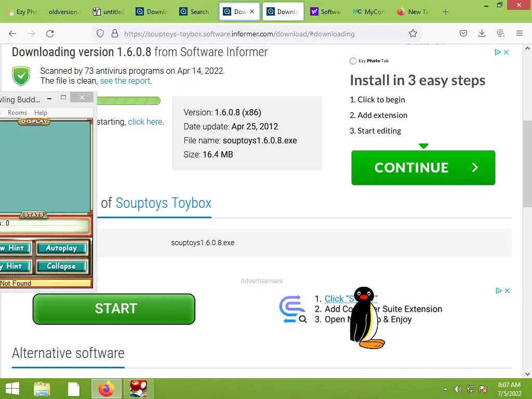Click the extension icon beside downloads
The width and height of the screenshot is (532, 399).
coord(500,33)
